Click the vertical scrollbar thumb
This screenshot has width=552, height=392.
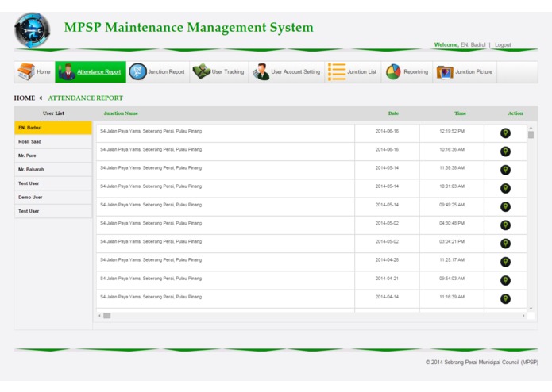click(531, 135)
